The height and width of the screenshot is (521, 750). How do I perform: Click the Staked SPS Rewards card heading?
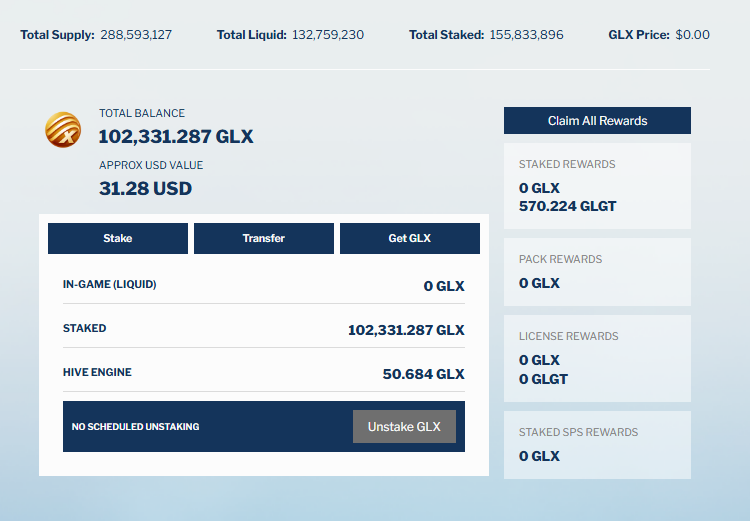click(578, 432)
